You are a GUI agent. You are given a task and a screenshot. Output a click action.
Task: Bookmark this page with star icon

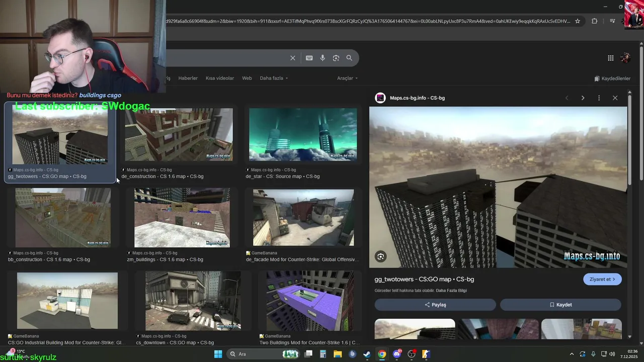point(578,21)
